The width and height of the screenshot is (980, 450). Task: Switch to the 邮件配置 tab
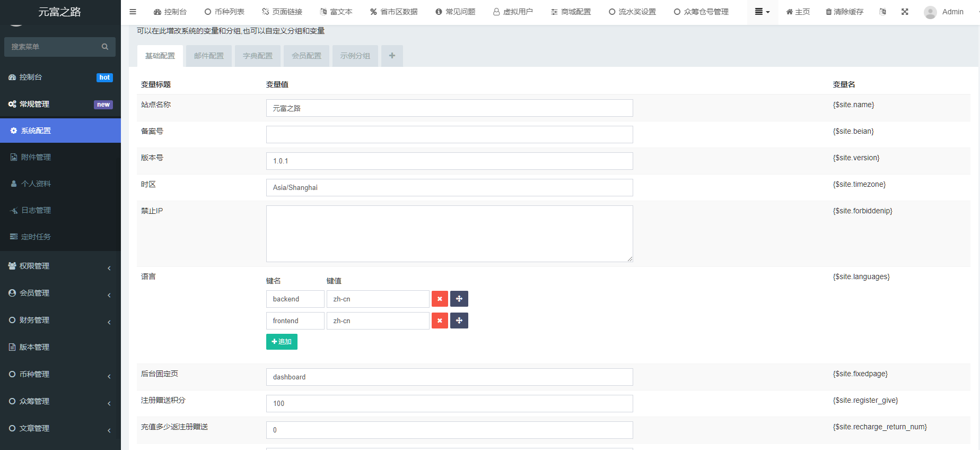coord(208,56)
